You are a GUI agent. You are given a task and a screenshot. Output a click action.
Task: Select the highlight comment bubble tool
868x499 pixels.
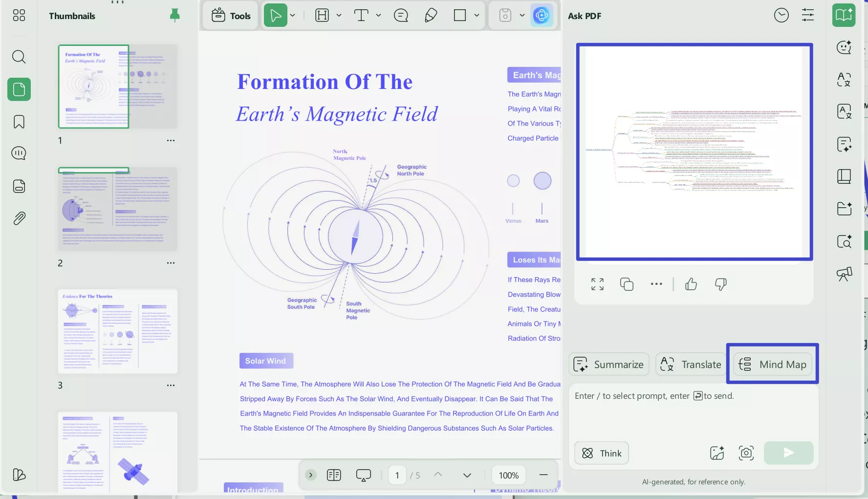pos(401,15)
